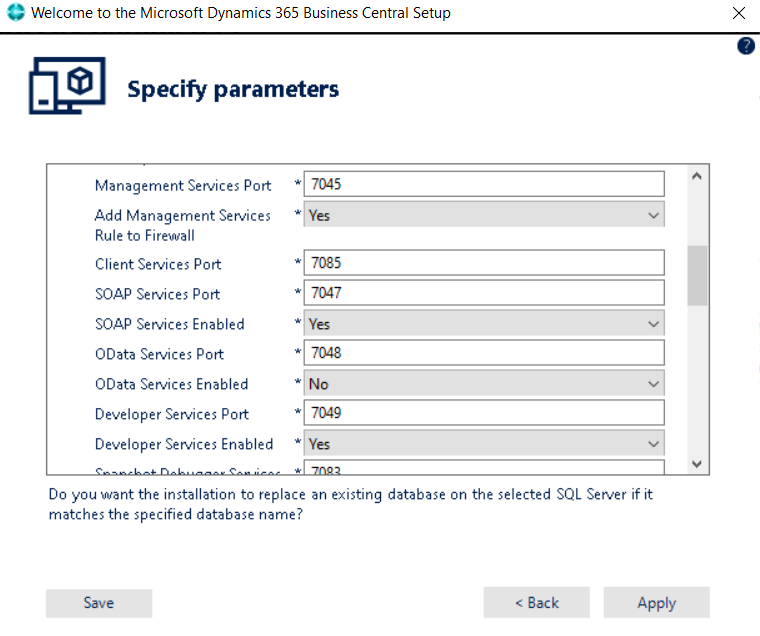Screen dimensions: 760x636
Task: Click the Apply button
Action: [656, 603]
